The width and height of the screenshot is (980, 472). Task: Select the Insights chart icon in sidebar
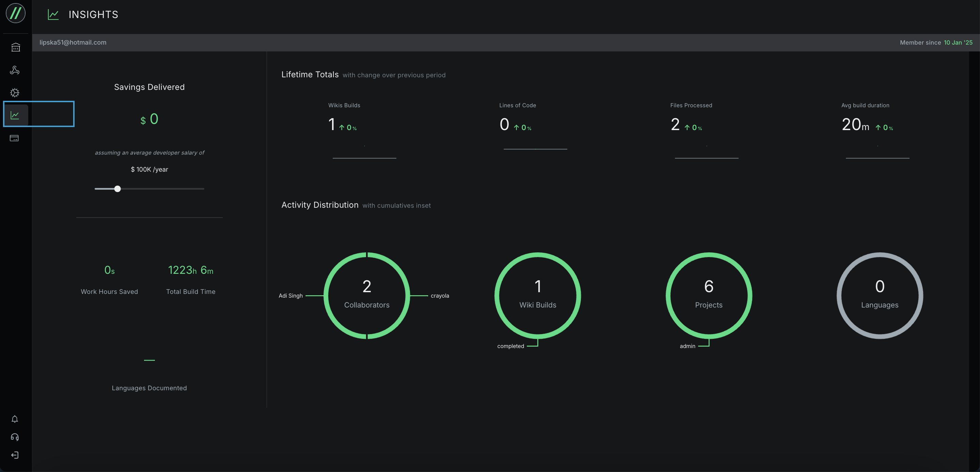pyautogui.click(x=15, y=115)
